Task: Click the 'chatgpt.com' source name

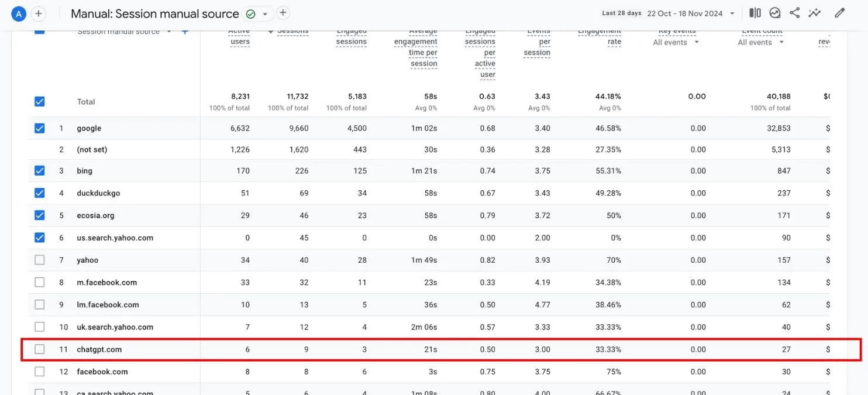Action: coord(99,349)
